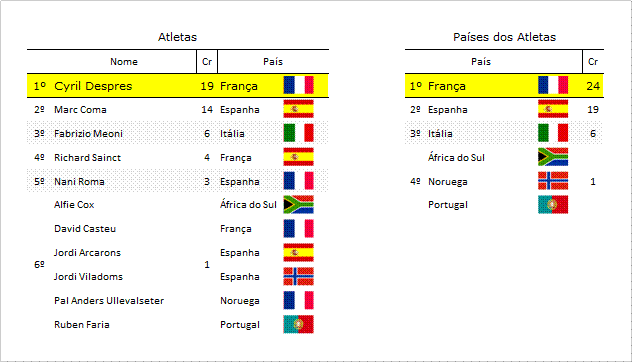Click the Atletas table title
The image size is (632, 363).
point(177,37)
